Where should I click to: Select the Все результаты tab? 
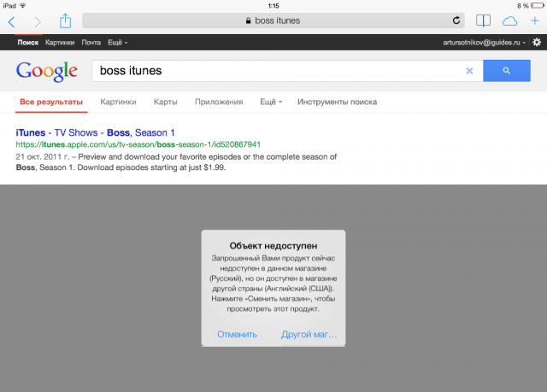[x=51, y=102]
